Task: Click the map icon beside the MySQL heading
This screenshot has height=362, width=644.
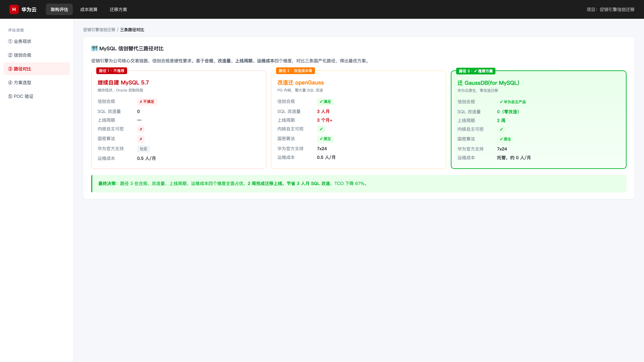Action: (x=94, y=49)
